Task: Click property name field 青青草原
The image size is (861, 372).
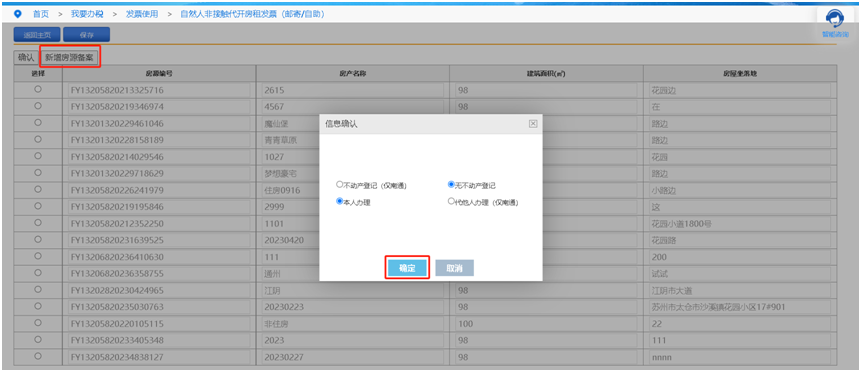Action: tap(290, 140)
